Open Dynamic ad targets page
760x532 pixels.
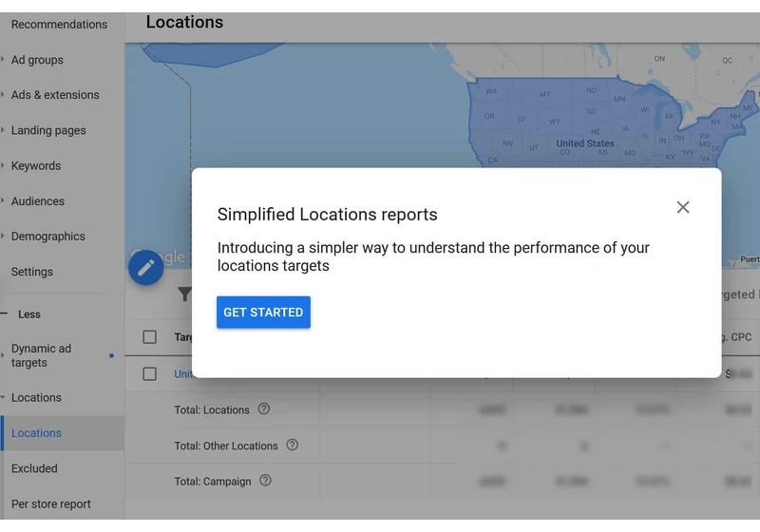pos(41,355)
